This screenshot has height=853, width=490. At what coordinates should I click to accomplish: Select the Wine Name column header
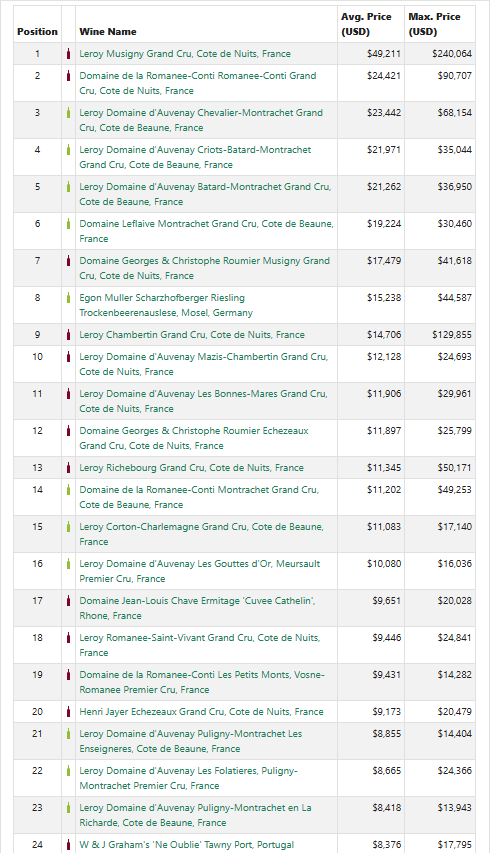tap(108, 32)
